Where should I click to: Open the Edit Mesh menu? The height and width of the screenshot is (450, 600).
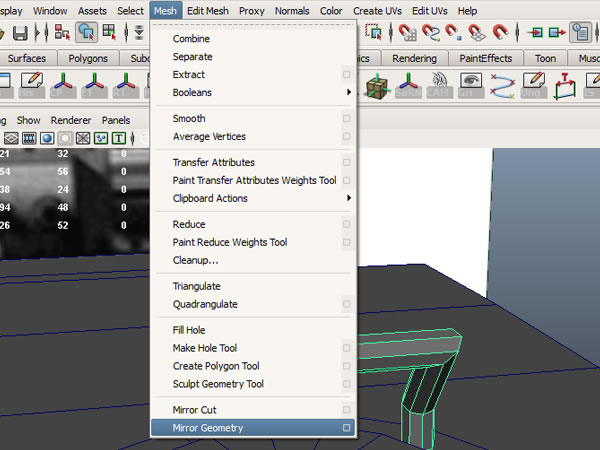(208, 10)
